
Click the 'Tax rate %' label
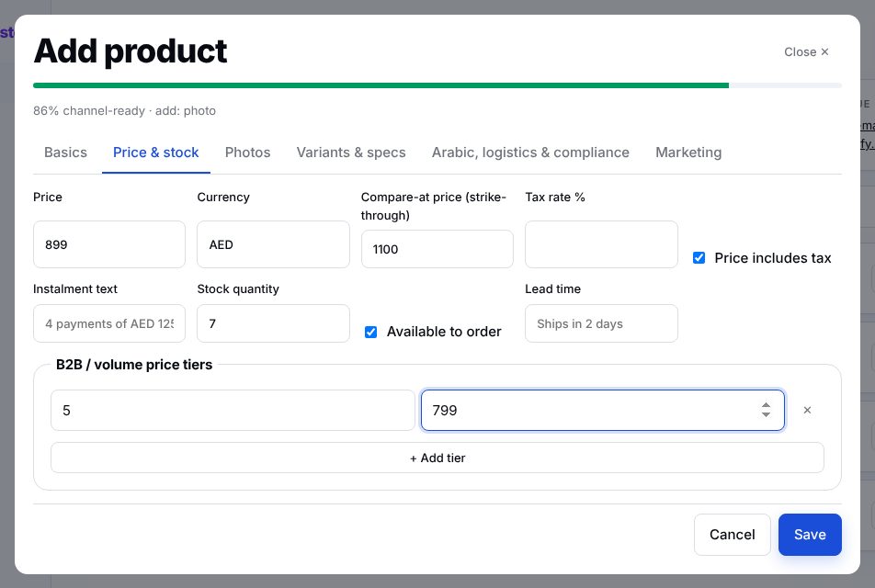click(x=555, y=197)
